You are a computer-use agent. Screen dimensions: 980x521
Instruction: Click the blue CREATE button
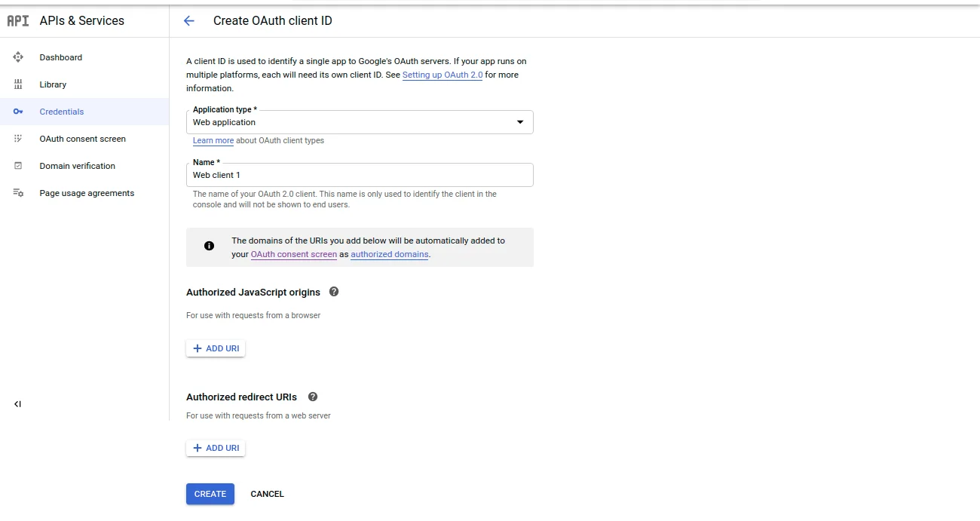pos(210,494)
